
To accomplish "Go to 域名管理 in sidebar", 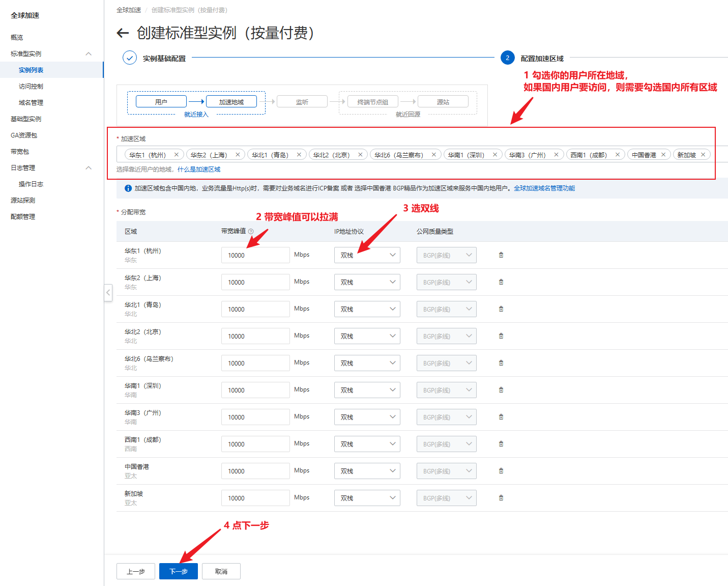I will tap(31, 103).
